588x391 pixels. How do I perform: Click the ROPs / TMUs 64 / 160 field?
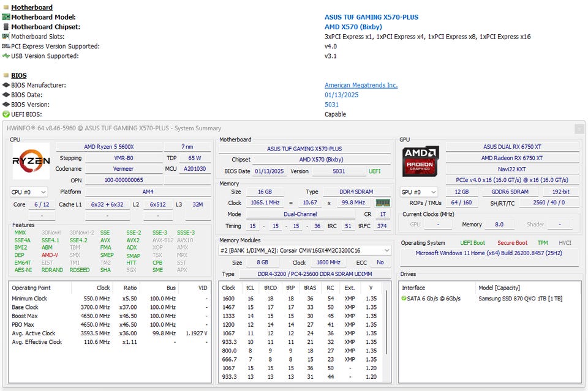click(461, 203)
